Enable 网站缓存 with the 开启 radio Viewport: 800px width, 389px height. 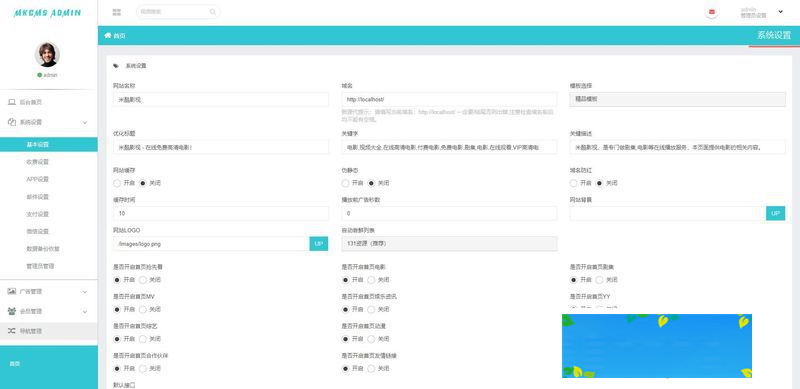pyautogui.click(x=117, y=183)
